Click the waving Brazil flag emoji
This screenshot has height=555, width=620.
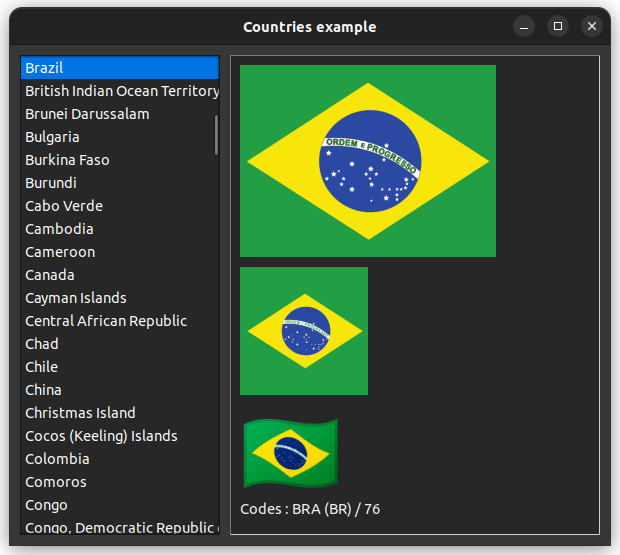point(291,453)
